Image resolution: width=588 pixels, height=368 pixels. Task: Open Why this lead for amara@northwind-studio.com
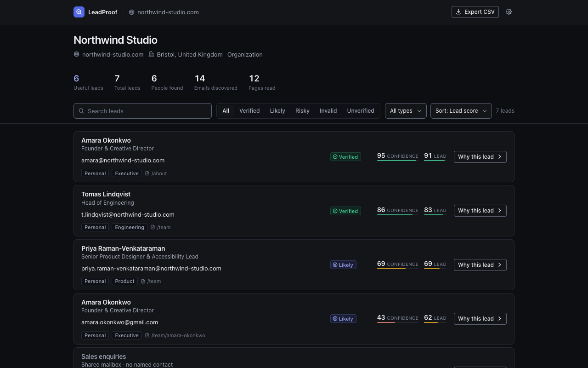pyautogui.click(x=480, y=157)
